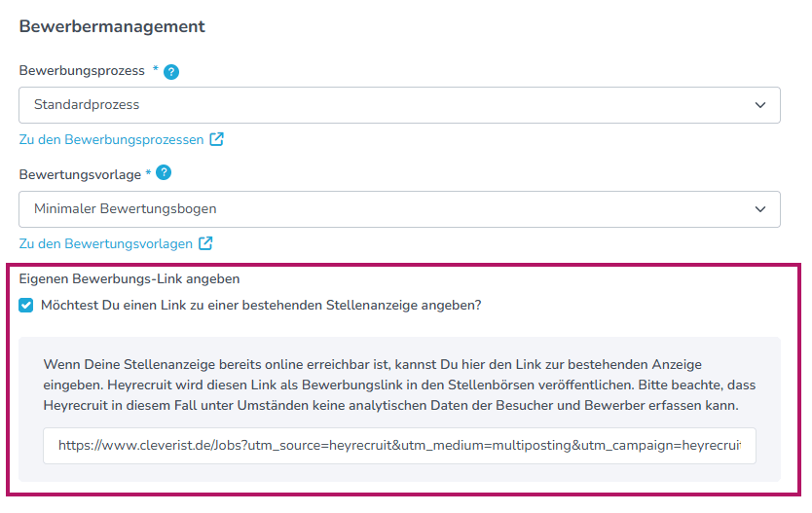Click external-link icon after Bewertungsvorlagen link

(205, 243)
